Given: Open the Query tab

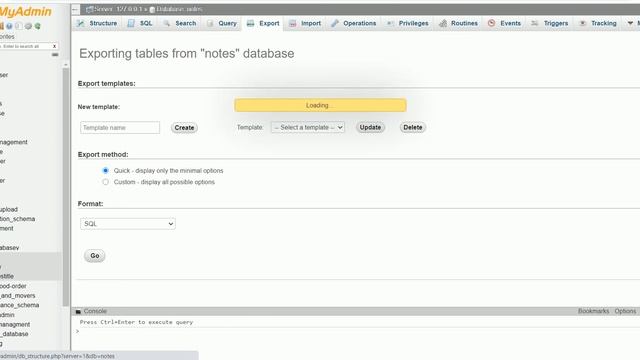Looking at the screenshot, I should 222,23.
